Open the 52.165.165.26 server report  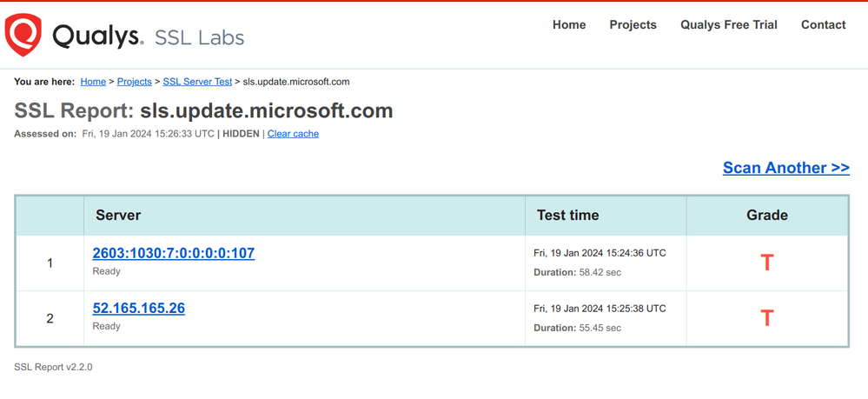139,308
